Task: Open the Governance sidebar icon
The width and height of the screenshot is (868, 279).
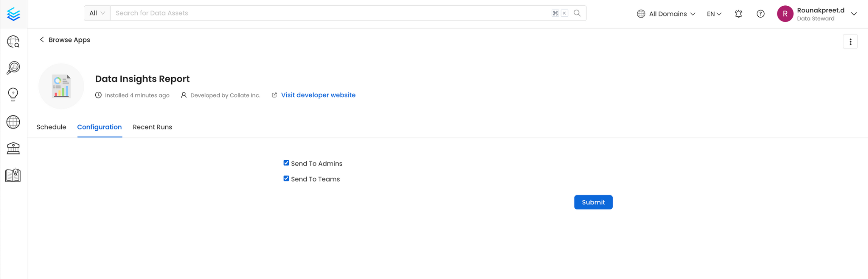Action: tap(13, 148)
